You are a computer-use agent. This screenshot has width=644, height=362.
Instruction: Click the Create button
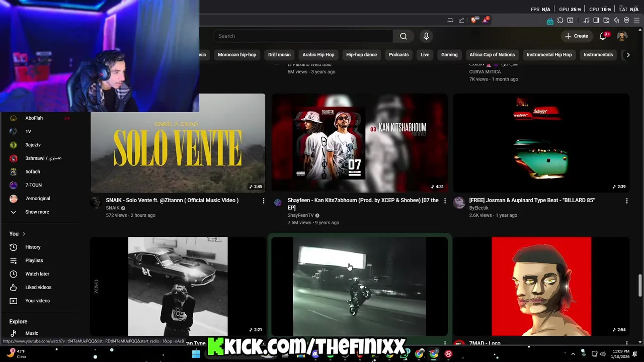tap(577, 36)
